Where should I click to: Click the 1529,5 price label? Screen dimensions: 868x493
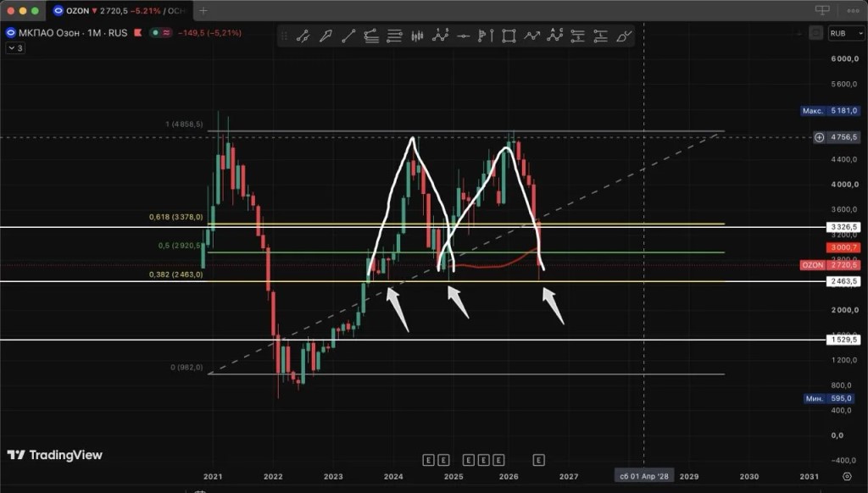843,340
